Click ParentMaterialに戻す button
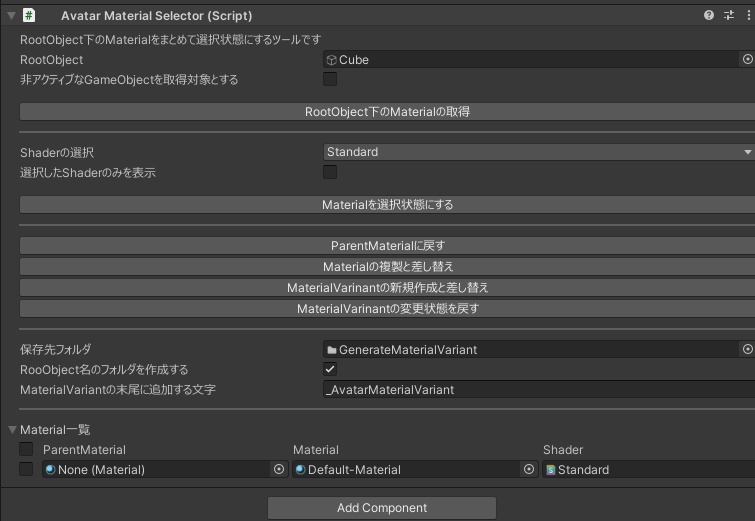This screenshot has width=755, height=521. pos(387,245)
